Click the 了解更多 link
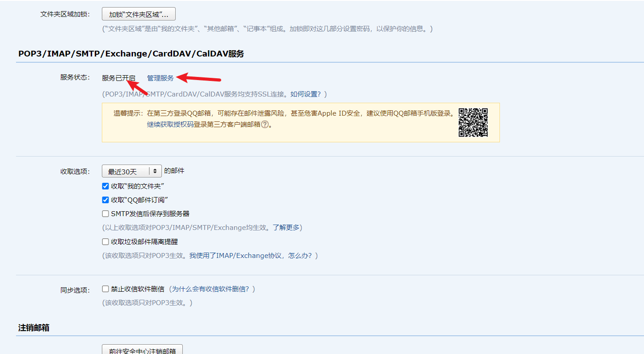Viewport: 644px width, 354px height. point(286,228)
